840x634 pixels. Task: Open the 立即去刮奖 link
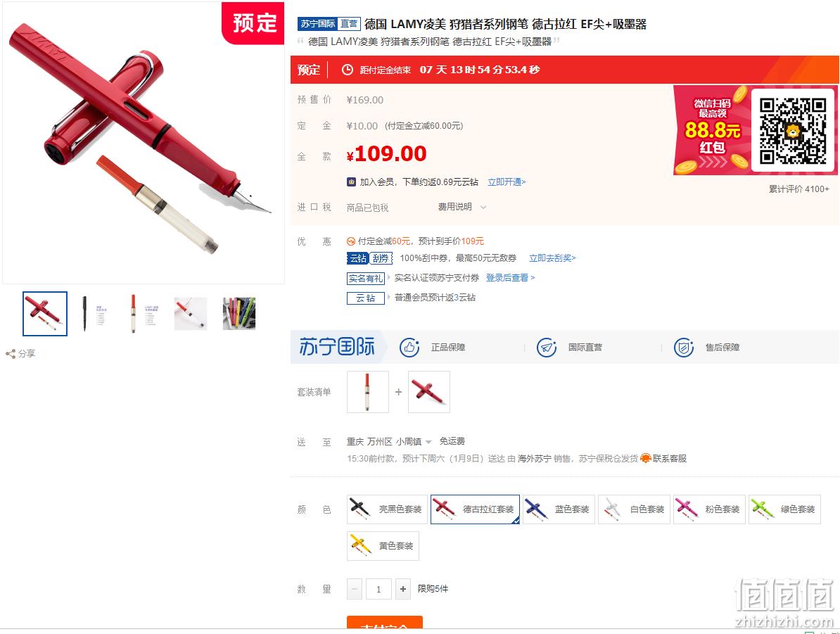552,258
